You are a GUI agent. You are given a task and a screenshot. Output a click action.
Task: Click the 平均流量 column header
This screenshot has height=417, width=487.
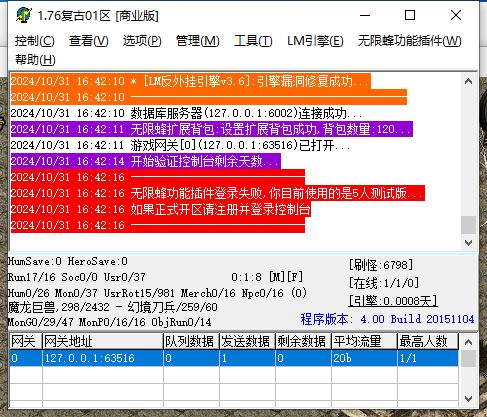(364, 341)
